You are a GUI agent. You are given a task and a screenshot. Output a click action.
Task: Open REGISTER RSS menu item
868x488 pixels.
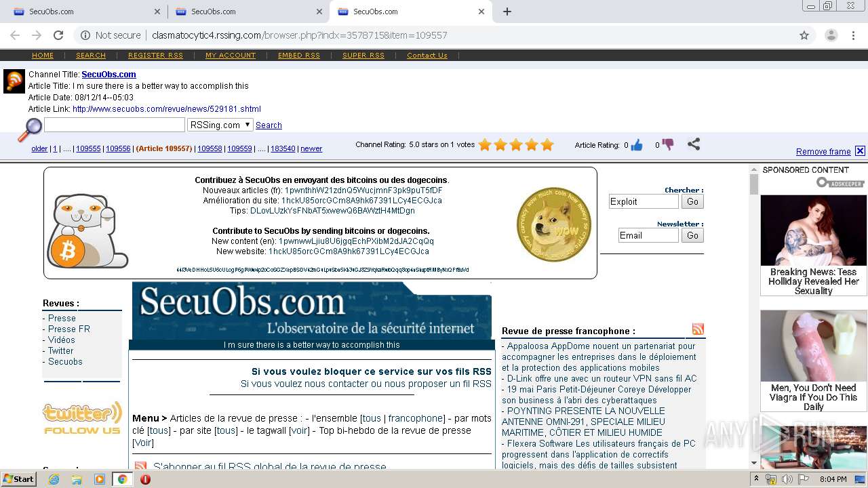point(155,56)
